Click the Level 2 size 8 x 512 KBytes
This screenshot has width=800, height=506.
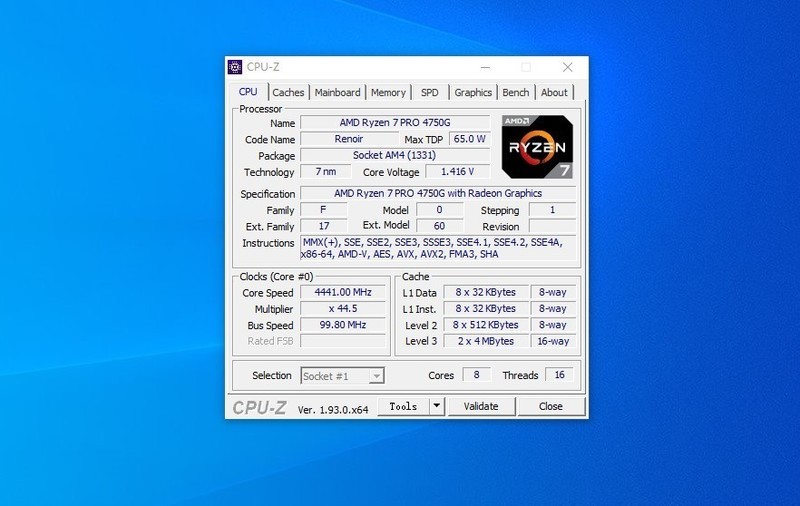[486, 325]
